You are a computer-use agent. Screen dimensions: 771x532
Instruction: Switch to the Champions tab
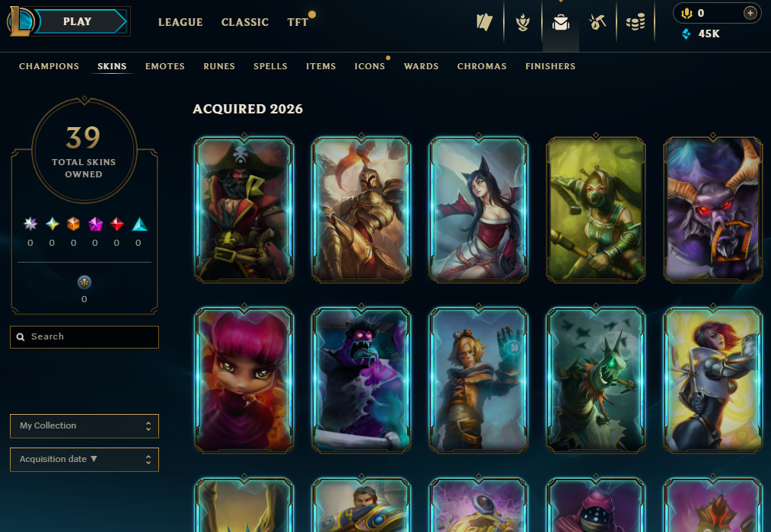(49, 66)
